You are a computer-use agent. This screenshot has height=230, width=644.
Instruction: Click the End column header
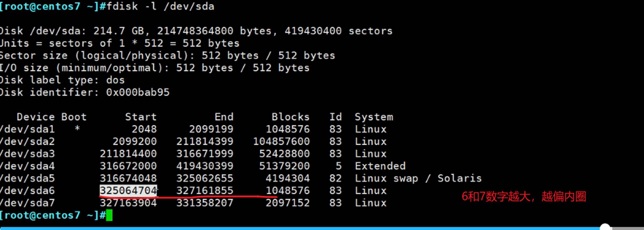[224, 117]
